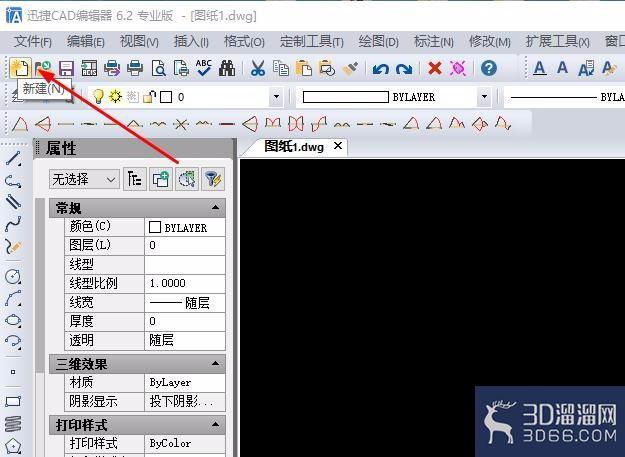Redo the last undone action
The height and width of the screenshot is (457, 625).
tap(404, 69)
